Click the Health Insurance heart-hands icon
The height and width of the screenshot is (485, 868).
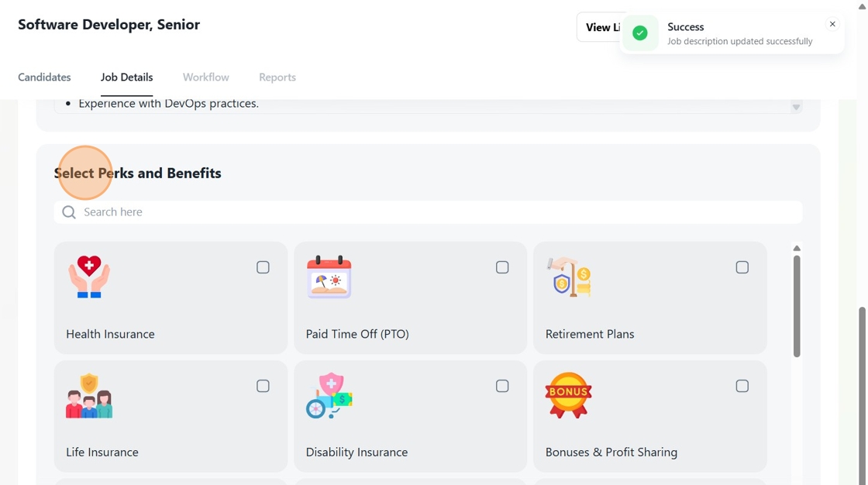[x=89, y=277]
